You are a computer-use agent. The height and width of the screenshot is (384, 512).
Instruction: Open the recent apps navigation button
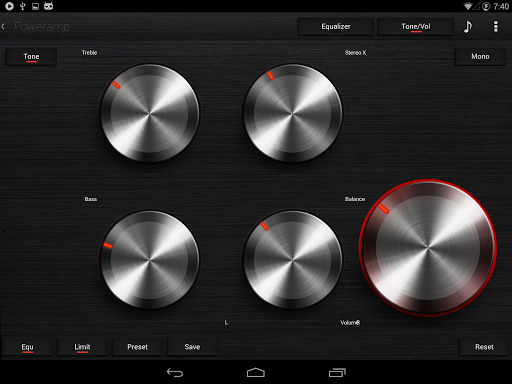tap(337, 372)
